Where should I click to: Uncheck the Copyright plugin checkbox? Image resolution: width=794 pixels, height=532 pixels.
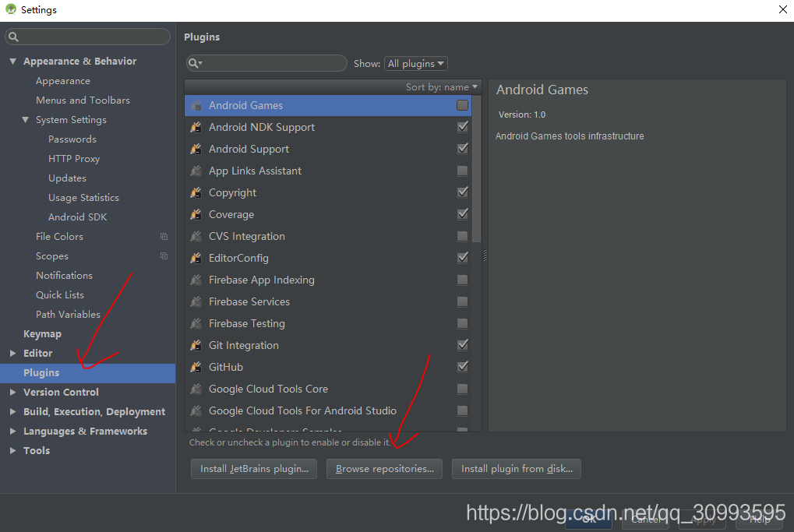tap(462, 192)
